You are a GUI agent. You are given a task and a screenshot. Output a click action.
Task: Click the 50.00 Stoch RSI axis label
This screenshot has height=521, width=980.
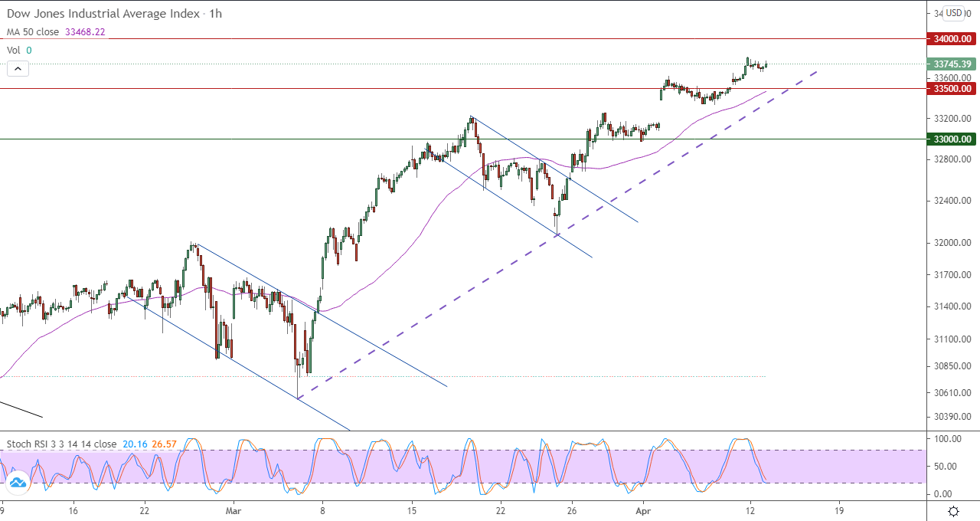click(946, 466)
